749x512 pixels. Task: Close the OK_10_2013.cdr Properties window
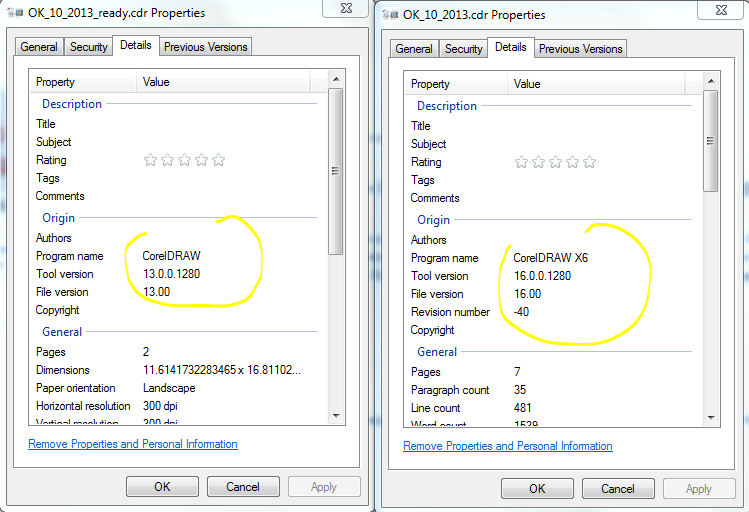click(x=721, y=10)
